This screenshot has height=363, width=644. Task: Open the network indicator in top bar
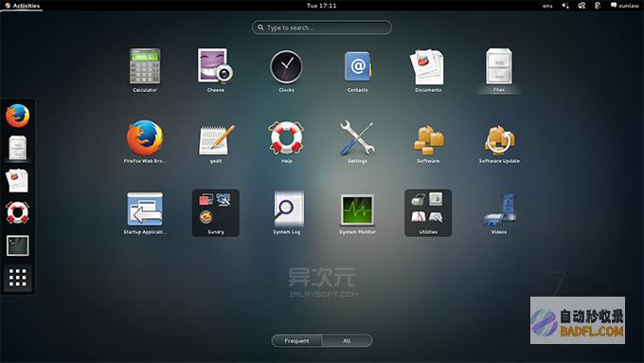tap(581, 6)
